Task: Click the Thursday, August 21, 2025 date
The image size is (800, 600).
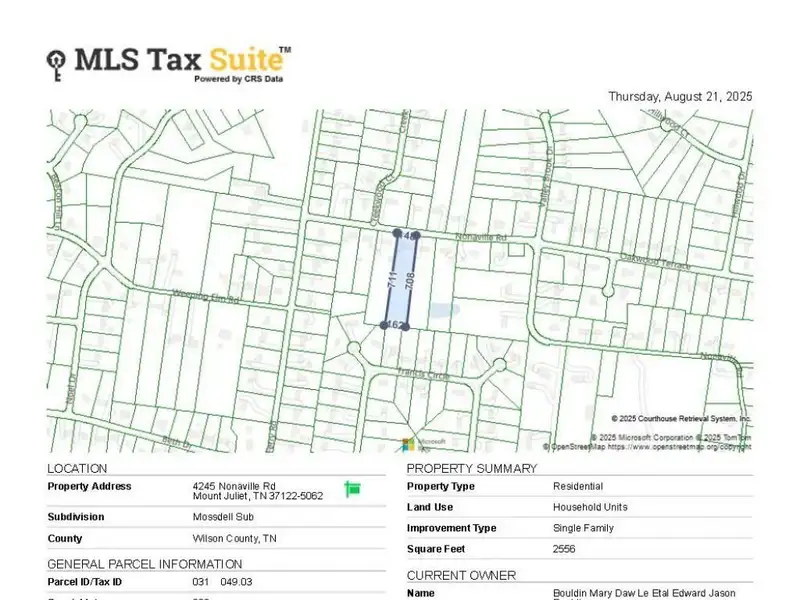Action: (x=680, y=97)
